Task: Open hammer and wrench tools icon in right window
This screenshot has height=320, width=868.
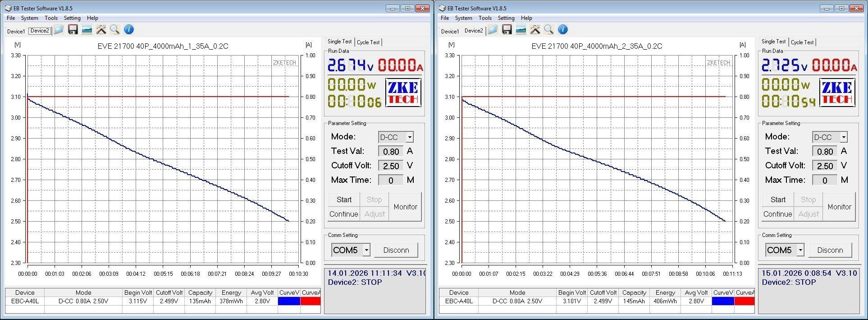Action: pyautogui.click(x=535, y=30)
